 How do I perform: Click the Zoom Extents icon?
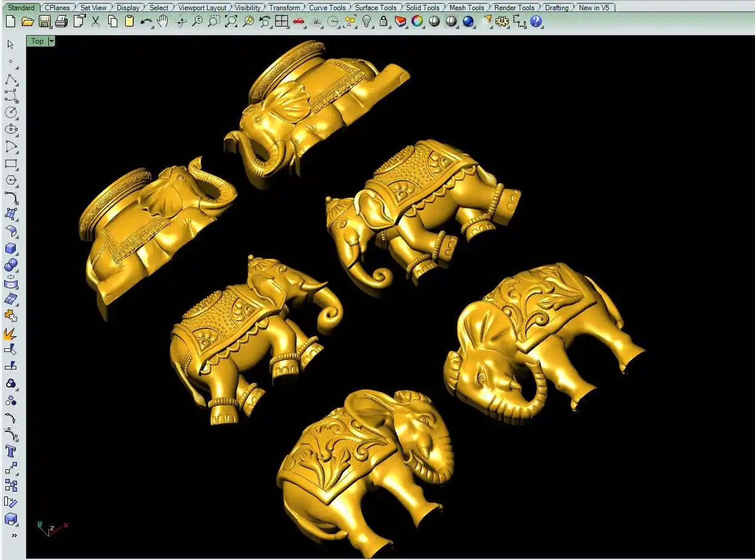pyautogui.click(x=230, y=22)
